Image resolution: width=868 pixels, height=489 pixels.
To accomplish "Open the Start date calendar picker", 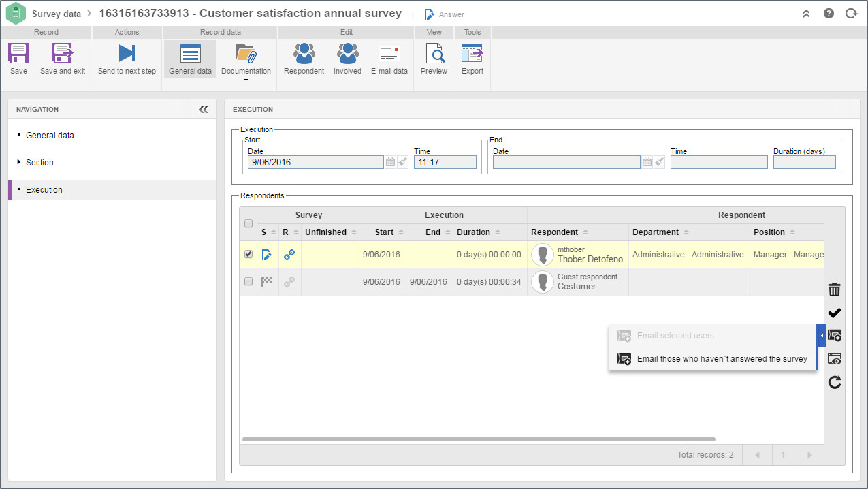I will tap(391, 162).
